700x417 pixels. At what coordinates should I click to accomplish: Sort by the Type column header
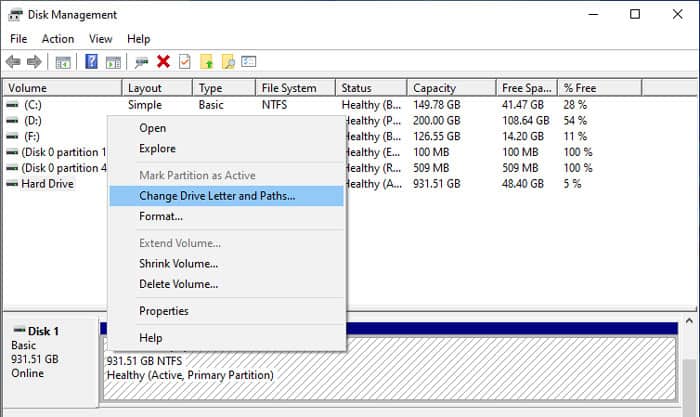[224, 88]
